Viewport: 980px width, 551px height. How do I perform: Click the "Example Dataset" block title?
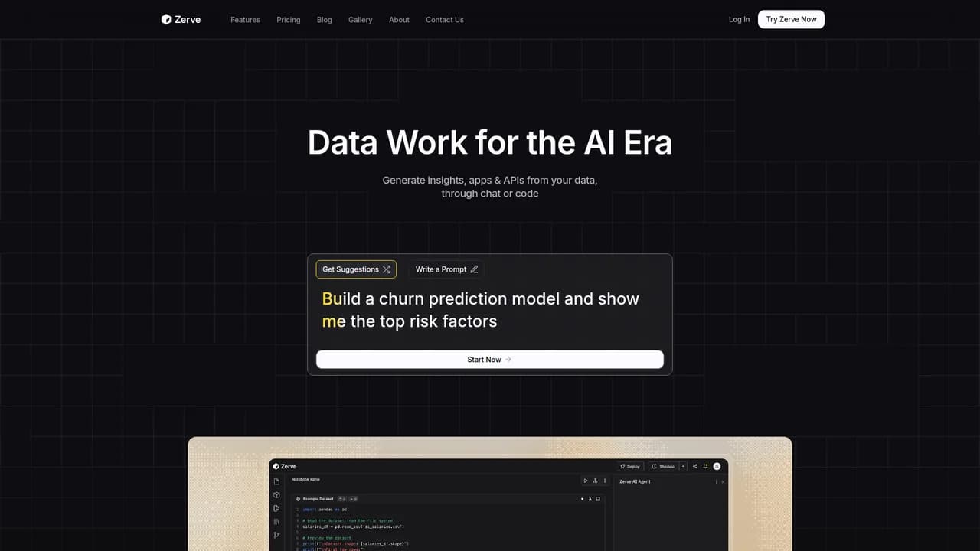316,499
